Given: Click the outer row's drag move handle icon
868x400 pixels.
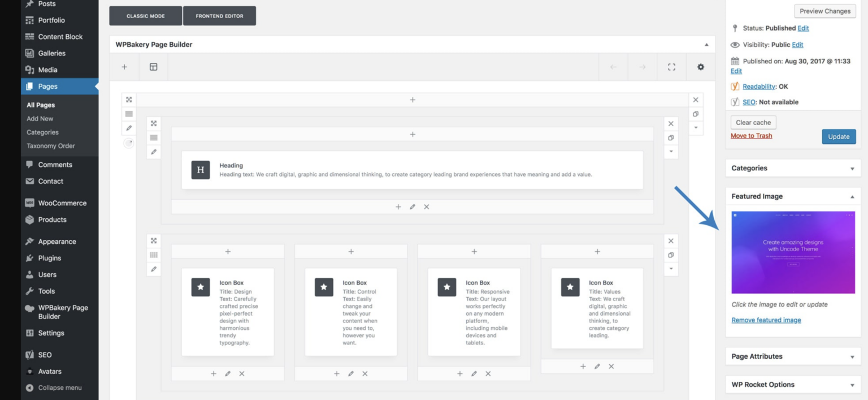Looking at the screenshot, I should coord(129,100).
